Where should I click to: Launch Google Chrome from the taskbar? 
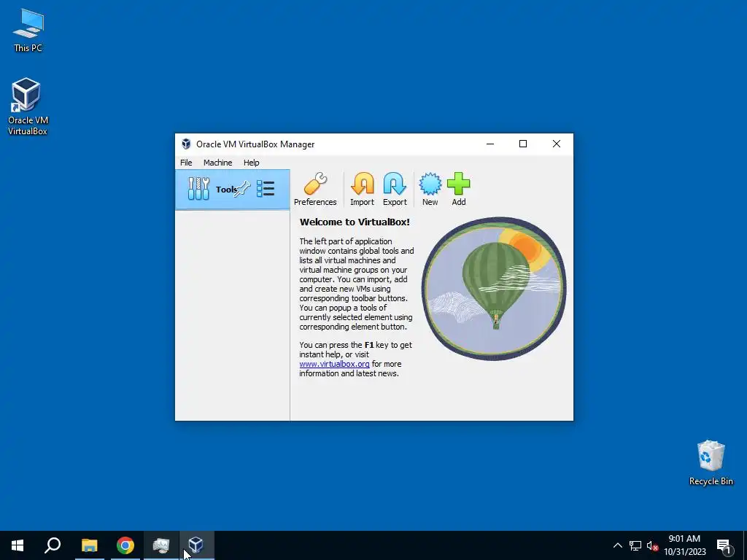click(x=125, y=545)
